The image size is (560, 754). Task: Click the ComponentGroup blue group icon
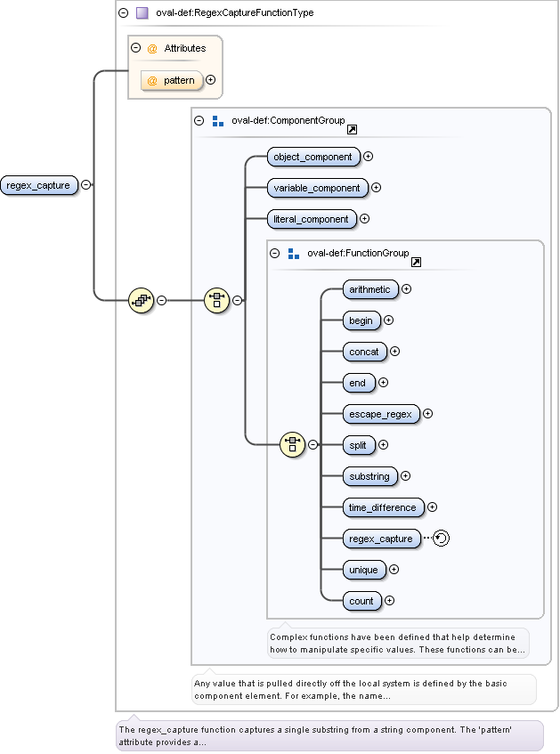pyautogui.click(x=218, y=121)
